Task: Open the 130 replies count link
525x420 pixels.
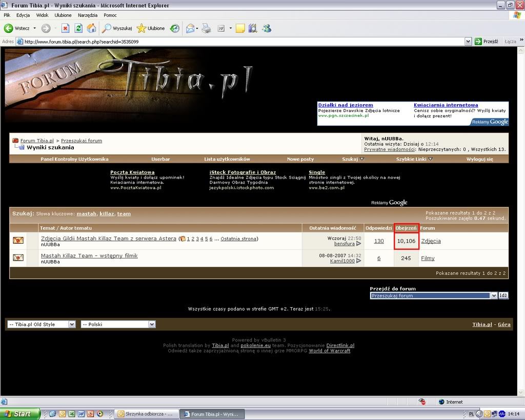Action: pos(379,241)
